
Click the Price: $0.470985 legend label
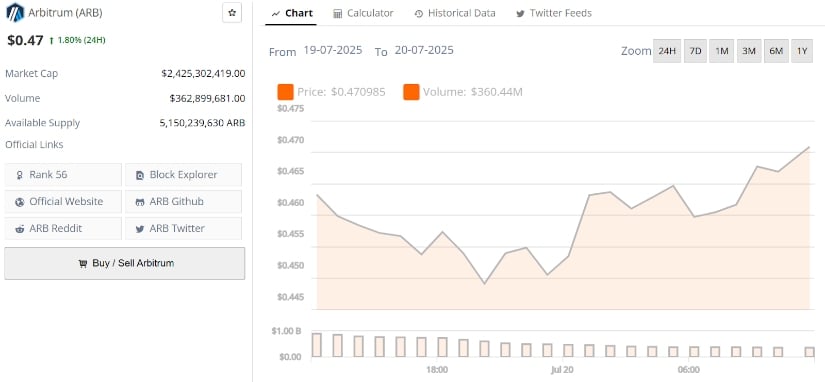(341, 92)
